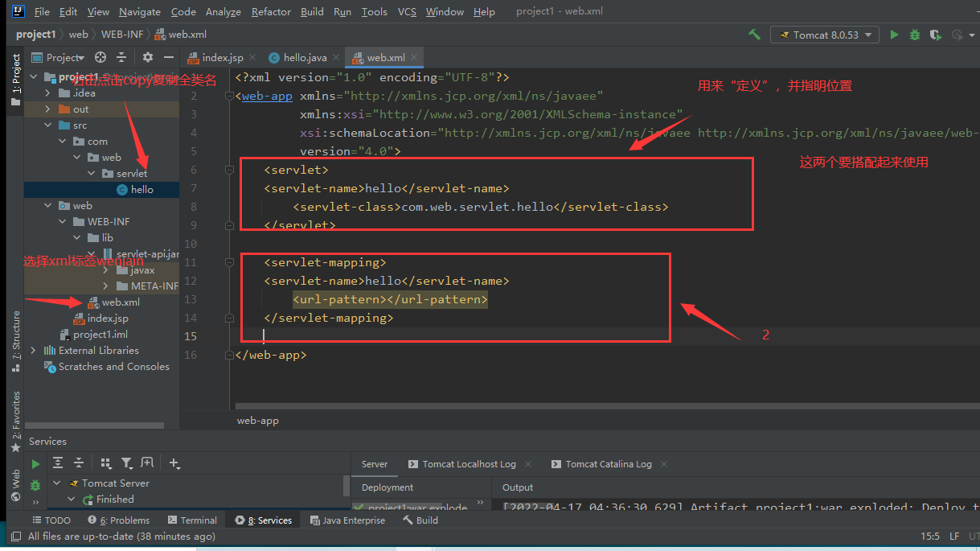The image size is (980, 551).
Task: Open the Build tool window
Action: click(420, 520)
